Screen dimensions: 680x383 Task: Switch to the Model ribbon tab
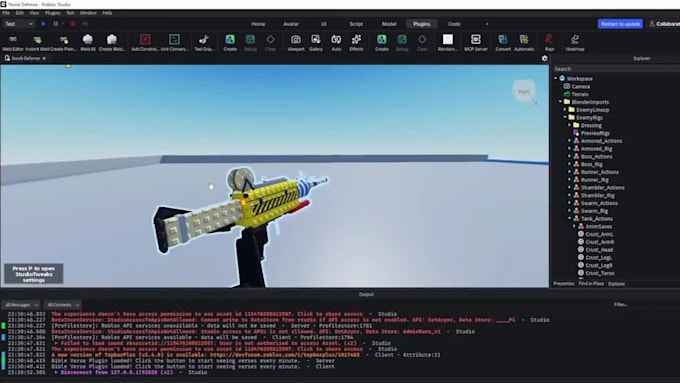(389, 24)
